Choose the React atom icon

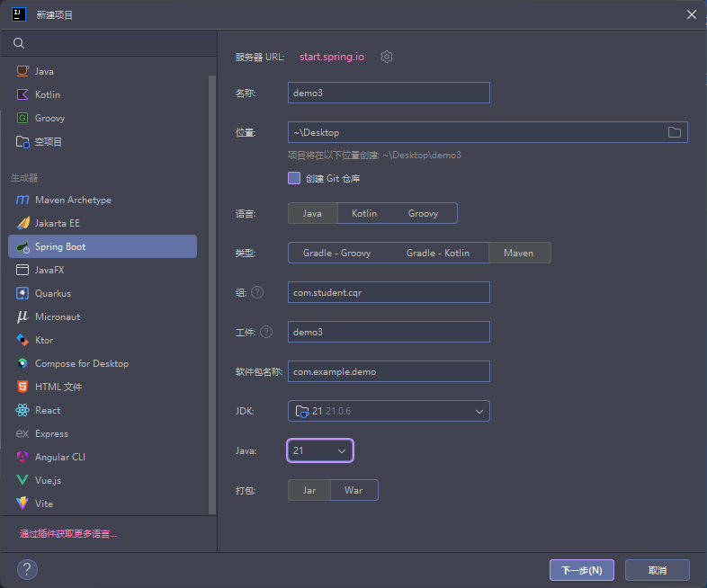point(22,410)
